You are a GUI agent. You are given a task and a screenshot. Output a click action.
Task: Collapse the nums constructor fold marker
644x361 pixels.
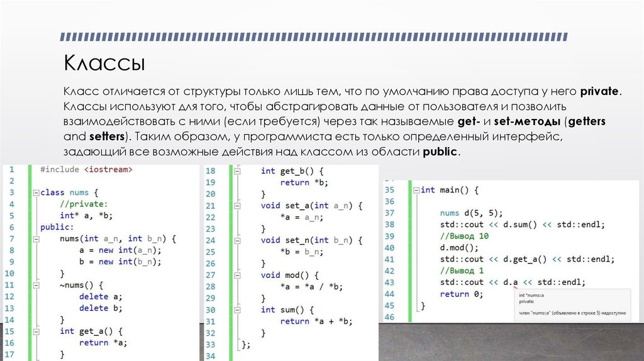[x=35, y=239]
